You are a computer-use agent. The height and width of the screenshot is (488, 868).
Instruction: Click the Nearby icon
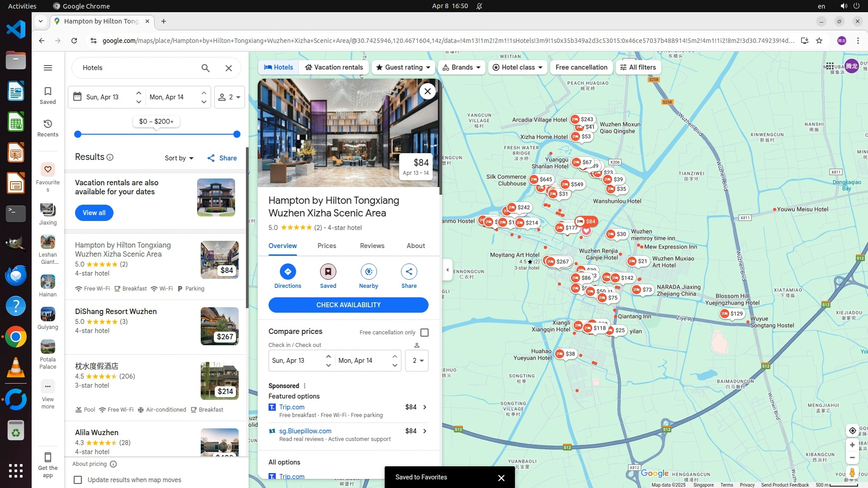(x=368, y=272)
